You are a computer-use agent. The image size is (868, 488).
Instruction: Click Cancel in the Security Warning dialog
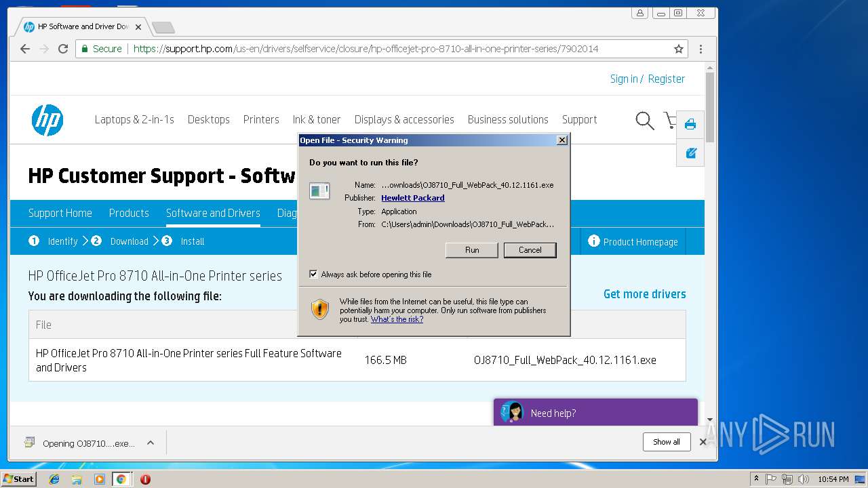(530, 250)
